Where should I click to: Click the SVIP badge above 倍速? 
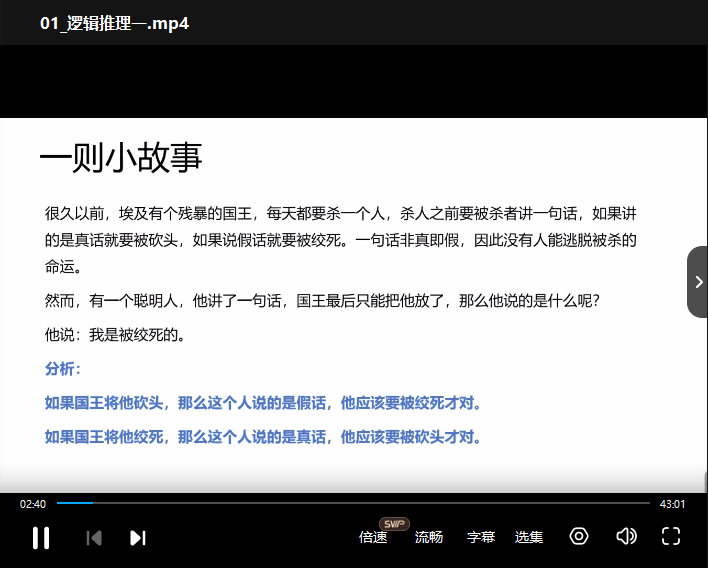point(394,524)
